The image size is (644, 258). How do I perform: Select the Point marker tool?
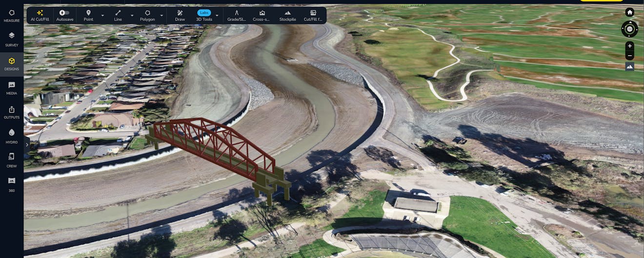[x=88, y=15]
